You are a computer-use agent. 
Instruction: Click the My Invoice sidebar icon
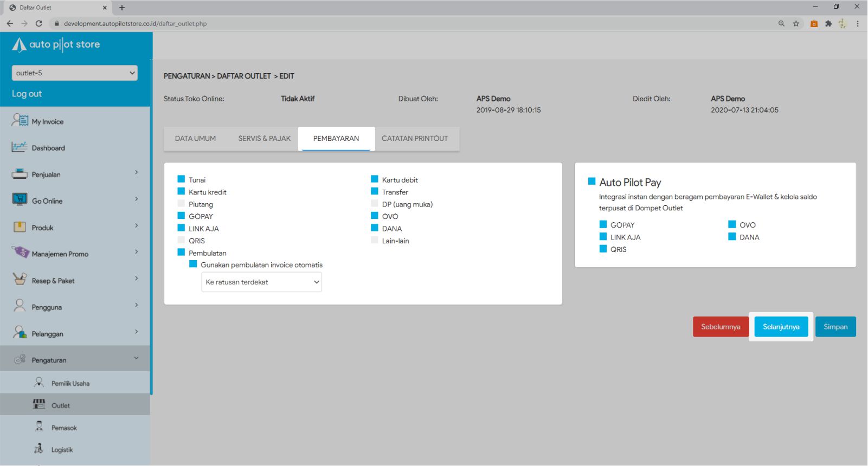(x=20, y=120)
